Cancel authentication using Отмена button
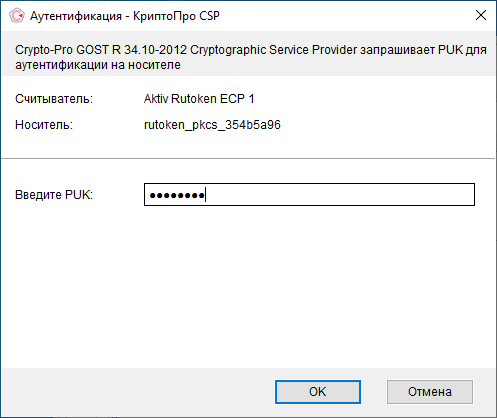Image resolution: width=497 pixels, height=418 pixels. click(430, 392)
